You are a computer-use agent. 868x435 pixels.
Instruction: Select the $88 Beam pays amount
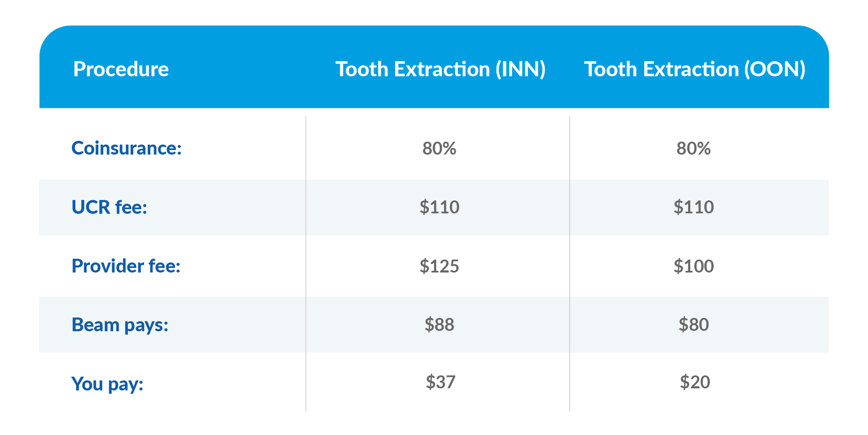coord(439,325)
